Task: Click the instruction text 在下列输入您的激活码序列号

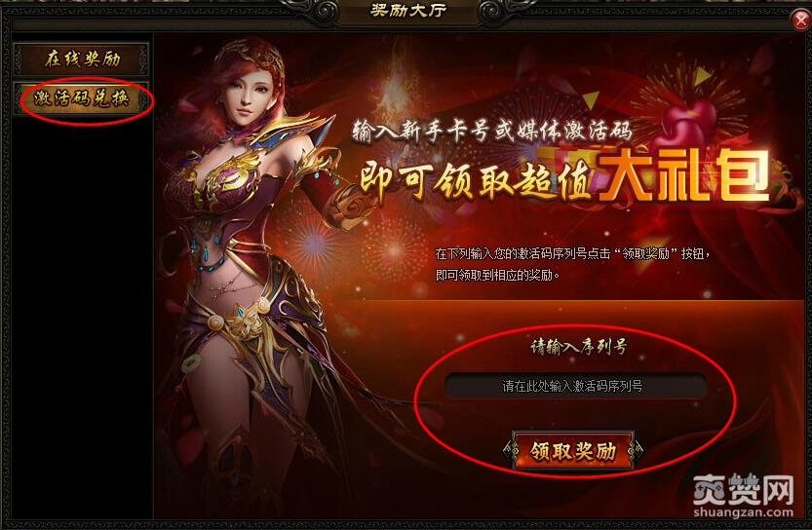Action: point(511,253)
